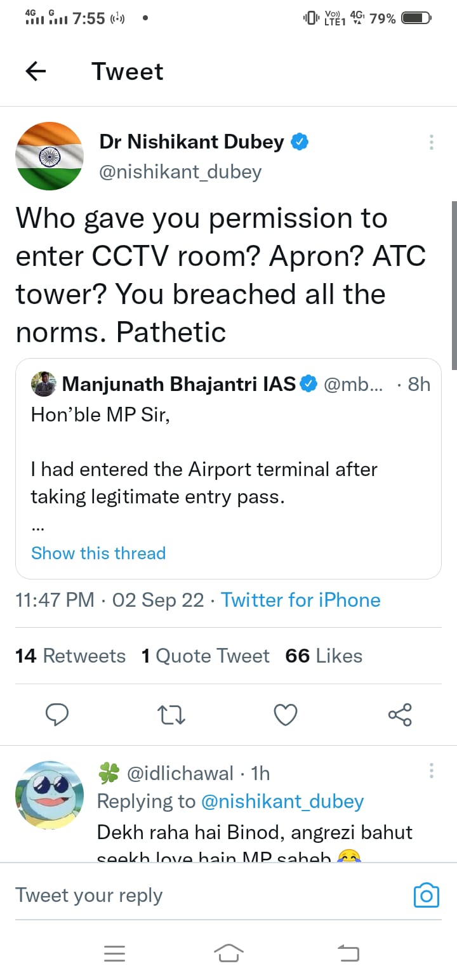Open Android recent apps menu icon

coord(114,953)
